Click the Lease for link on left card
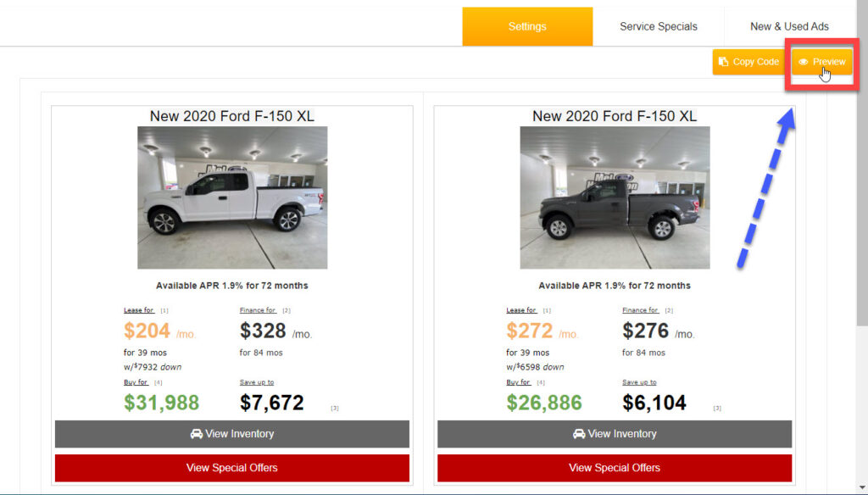The width and height of the screenshot is (868, 495). pos(139,310)
